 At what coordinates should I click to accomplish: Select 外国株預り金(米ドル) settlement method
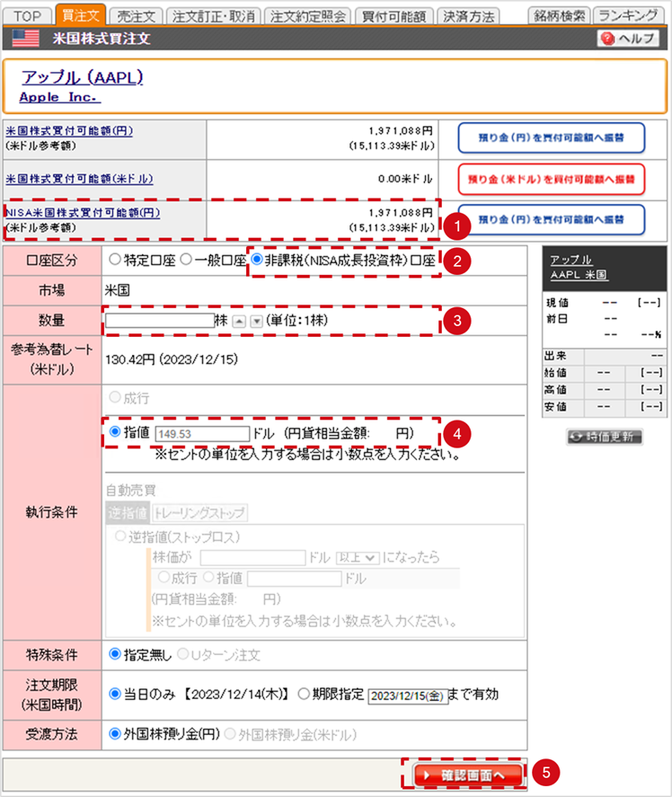tap(230, 734)
